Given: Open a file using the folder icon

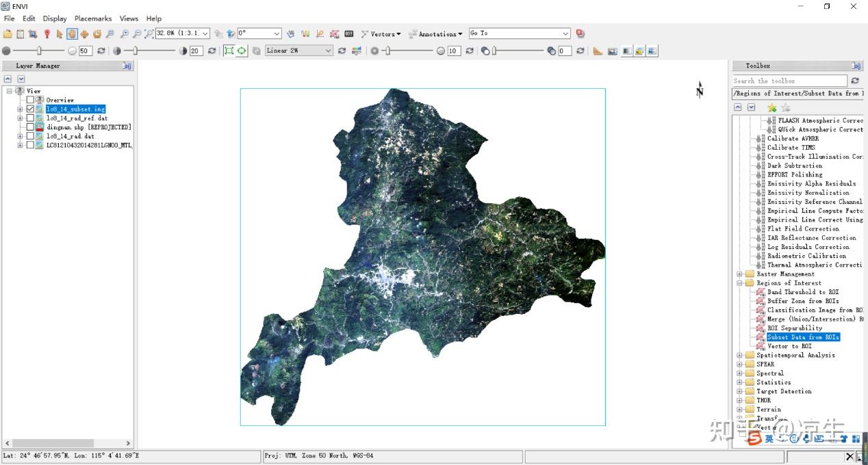Looking at the screenshot, I should click(x=7, y=33).
